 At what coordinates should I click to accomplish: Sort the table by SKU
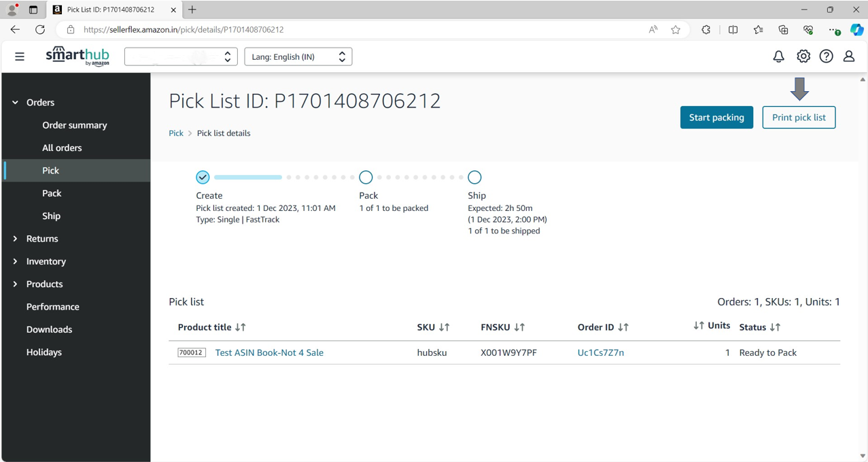(x=434, y=327)
